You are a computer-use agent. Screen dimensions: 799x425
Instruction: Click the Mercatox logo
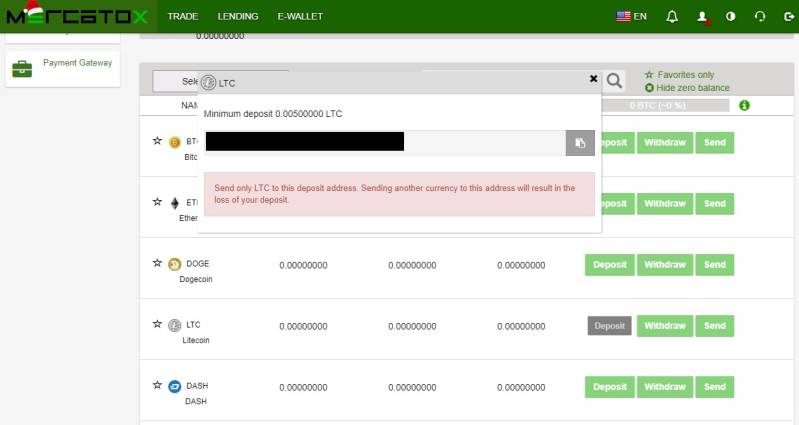tap(77, 15)
